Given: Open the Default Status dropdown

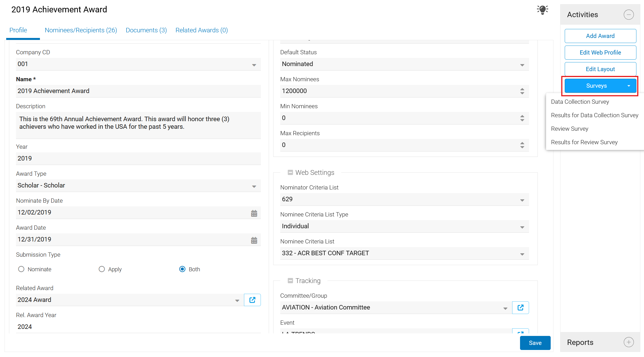Looking at the screenshot, I should [x=522, y=64].
